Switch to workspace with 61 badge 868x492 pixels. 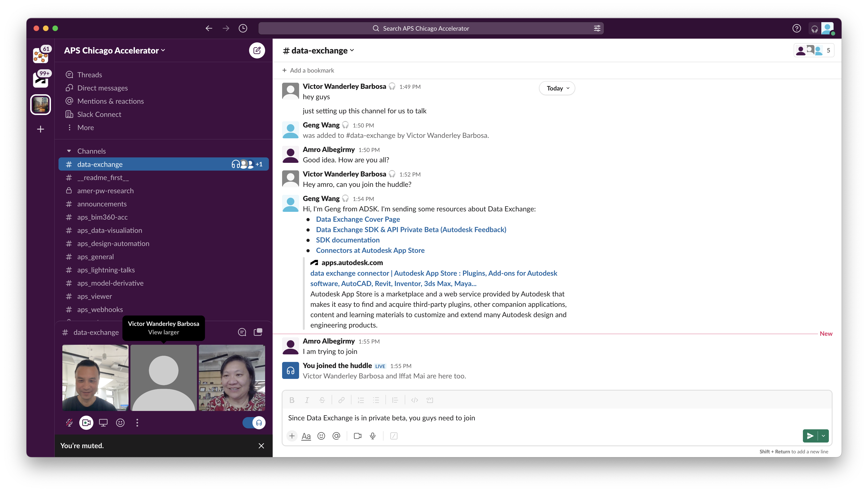pos(41,55)
